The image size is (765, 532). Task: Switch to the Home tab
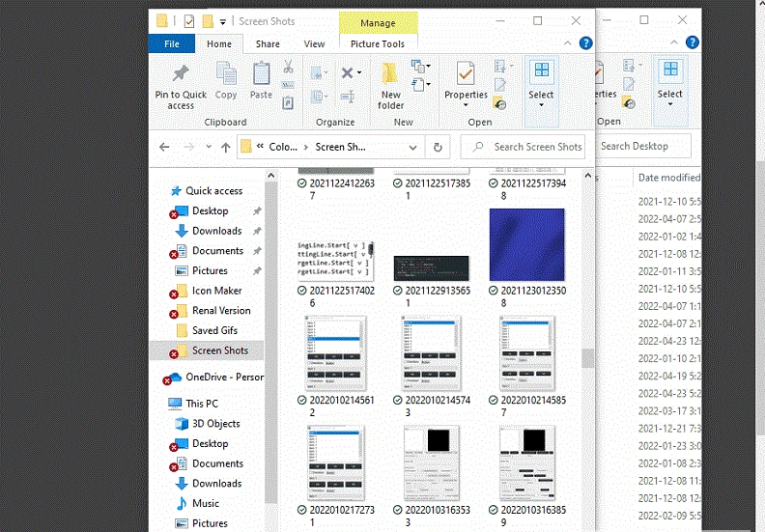point(219,43)
